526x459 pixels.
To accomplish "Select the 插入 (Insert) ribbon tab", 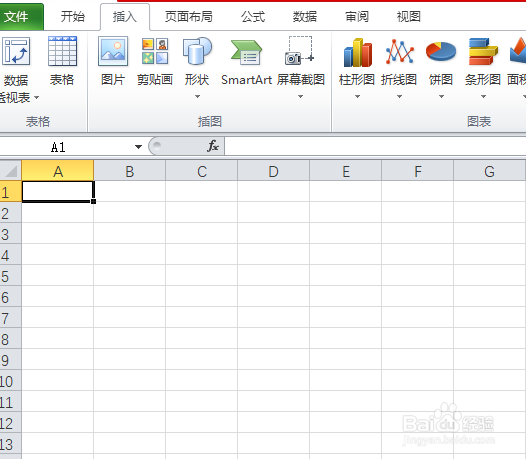I will click(125, 16).
